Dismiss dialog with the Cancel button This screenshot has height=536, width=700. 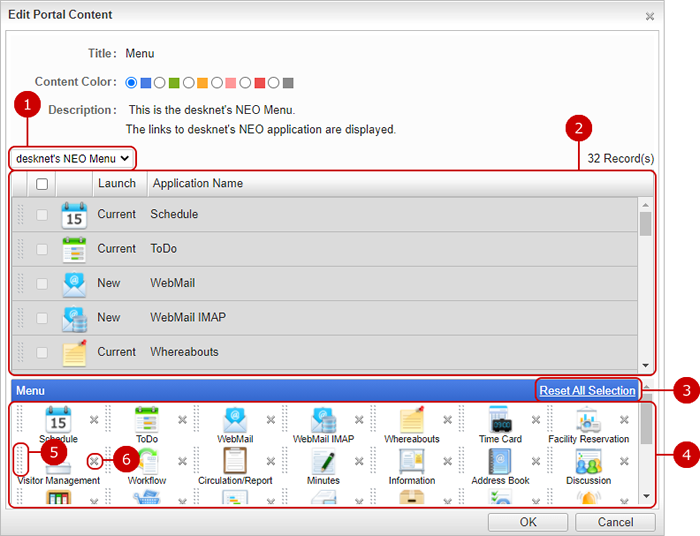615,522
